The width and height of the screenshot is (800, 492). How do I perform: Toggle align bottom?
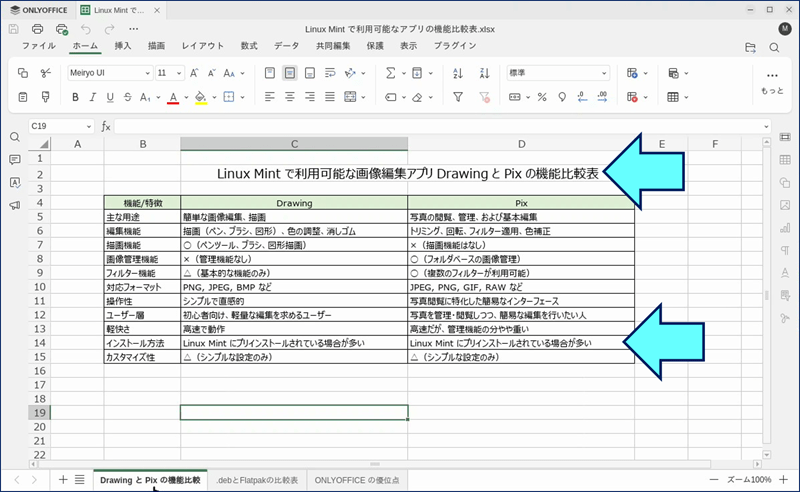click(x=310, y=73)
